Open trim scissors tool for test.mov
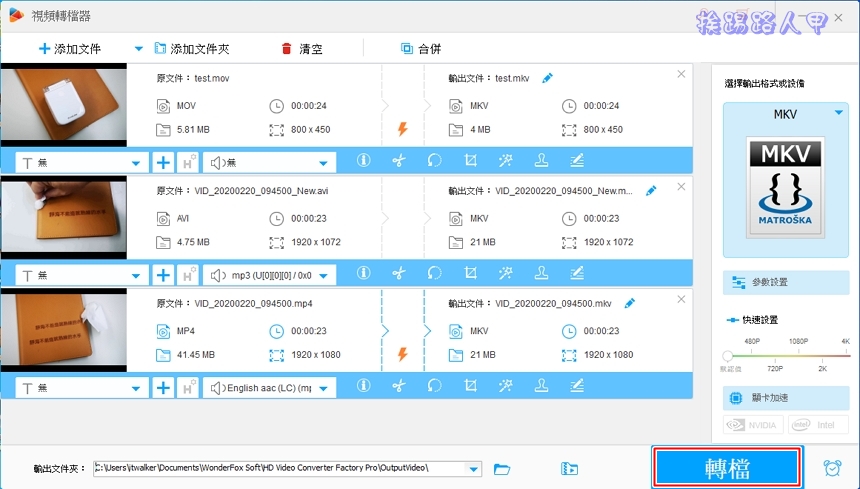 tap(399, 161)
